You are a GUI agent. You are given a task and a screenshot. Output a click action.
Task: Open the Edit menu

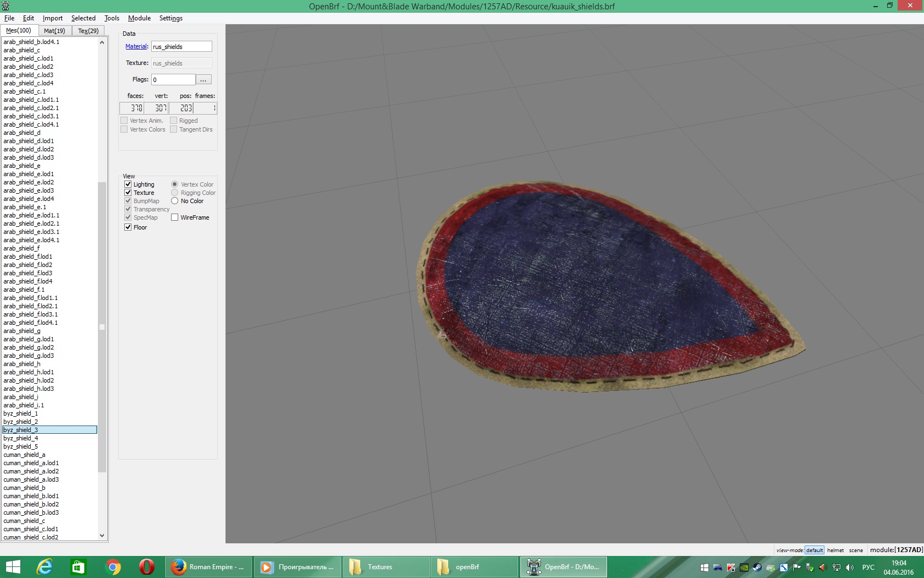pyautogui.click(x=29, y=18)
